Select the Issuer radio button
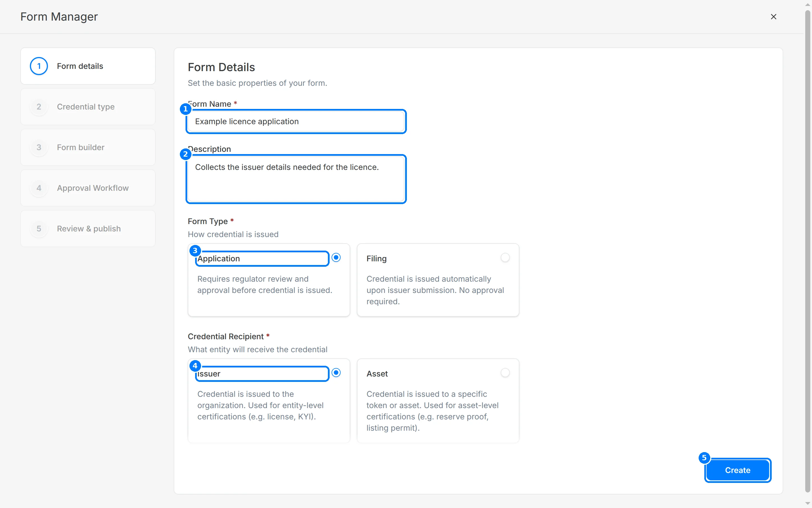 (336, 373)
